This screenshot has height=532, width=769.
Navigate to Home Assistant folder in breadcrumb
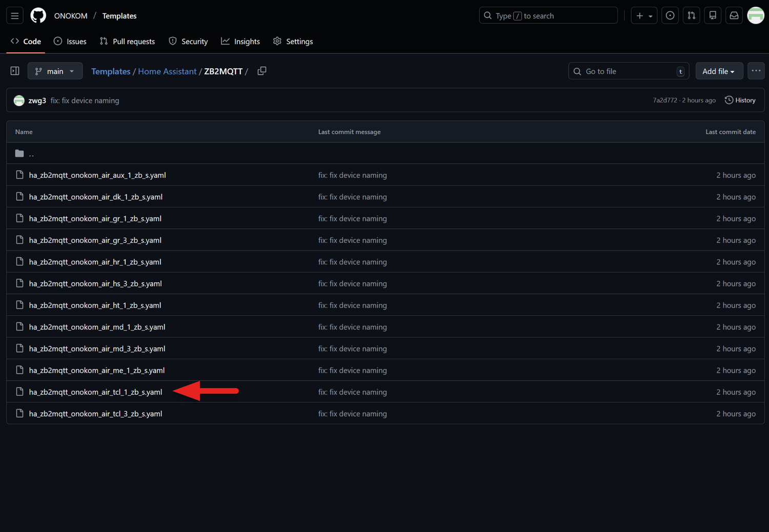[x=167, y=71]
